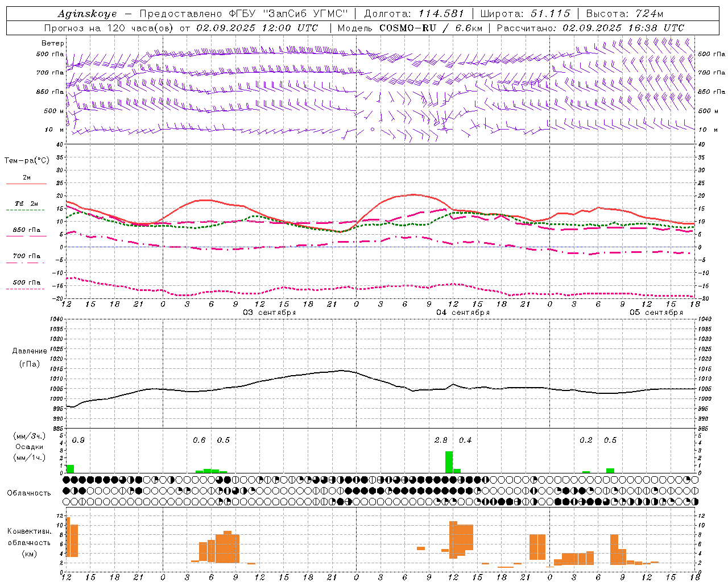Click the "04 сентября" date label
Image resolution: width=728 pixels, height=582 pixels.
pyautogui.click(x=463, y=313)
